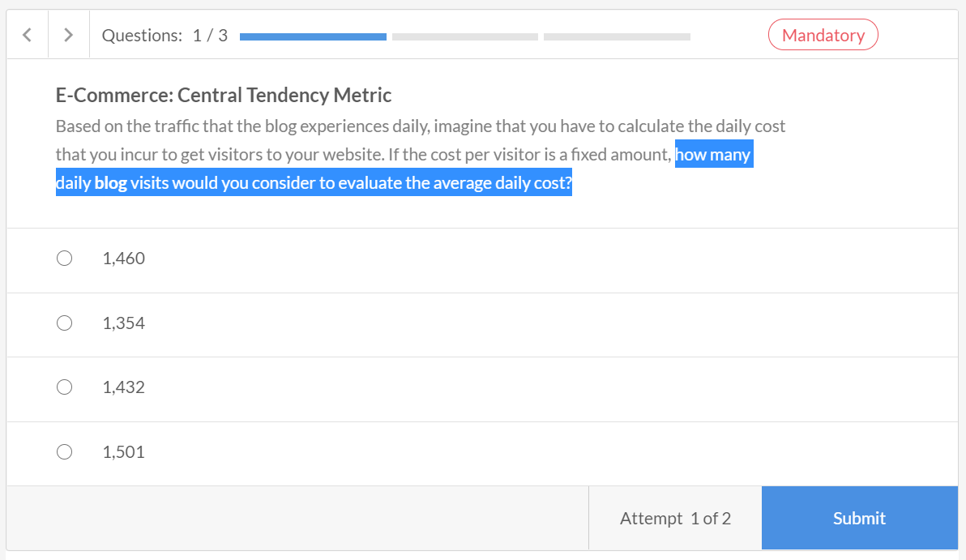Image resolution: width=966 pixels, height=560 pixels.
Task: Click the highlighted question text
Action: (x=314, y=183)
